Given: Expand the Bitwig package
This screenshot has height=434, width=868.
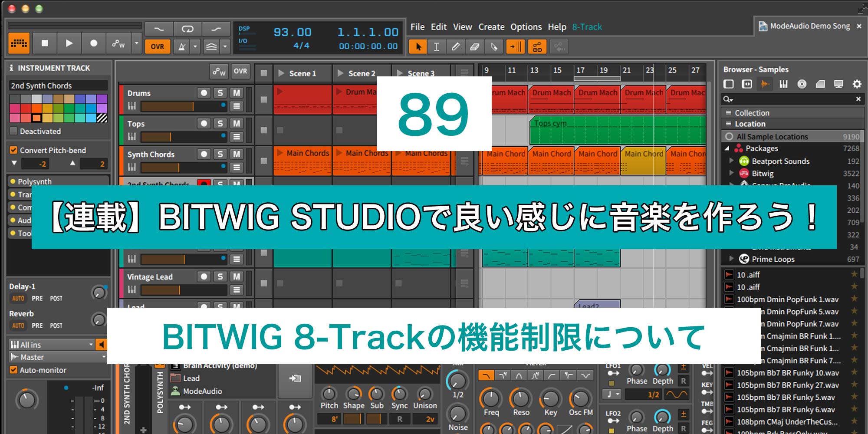Looking at the screenshot, I should (731, 173).
